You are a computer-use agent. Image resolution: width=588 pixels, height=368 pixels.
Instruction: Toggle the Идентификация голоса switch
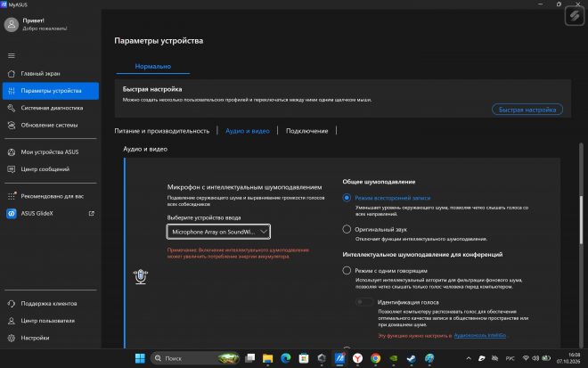(x=364, y=302)
